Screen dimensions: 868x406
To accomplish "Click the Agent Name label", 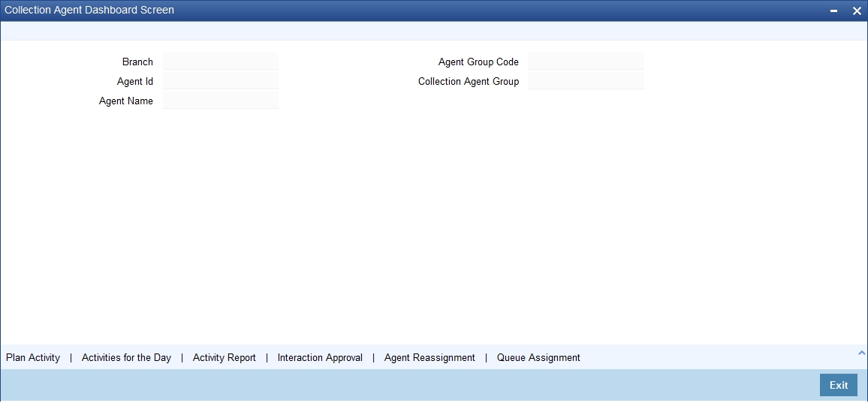I will 126,101.
